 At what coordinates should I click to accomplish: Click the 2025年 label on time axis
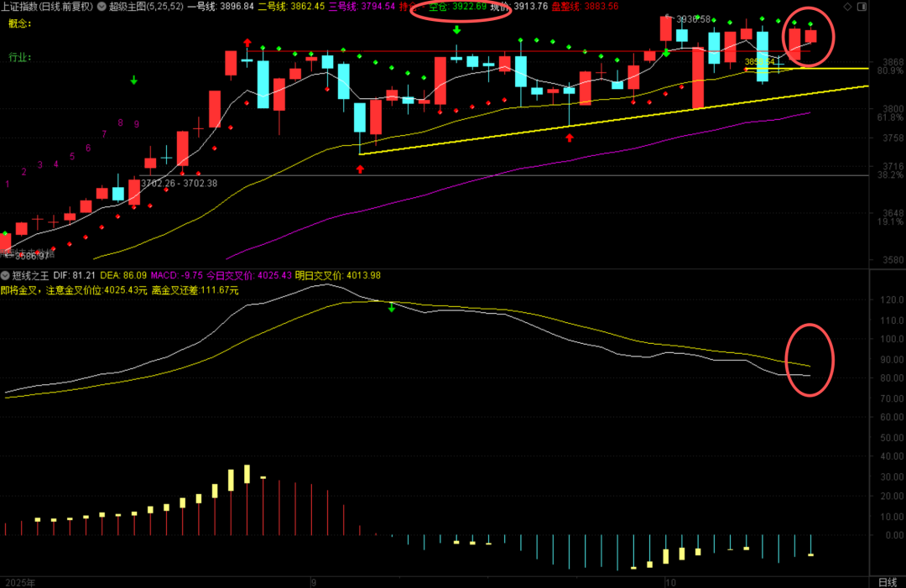click(x=20, y=581)
